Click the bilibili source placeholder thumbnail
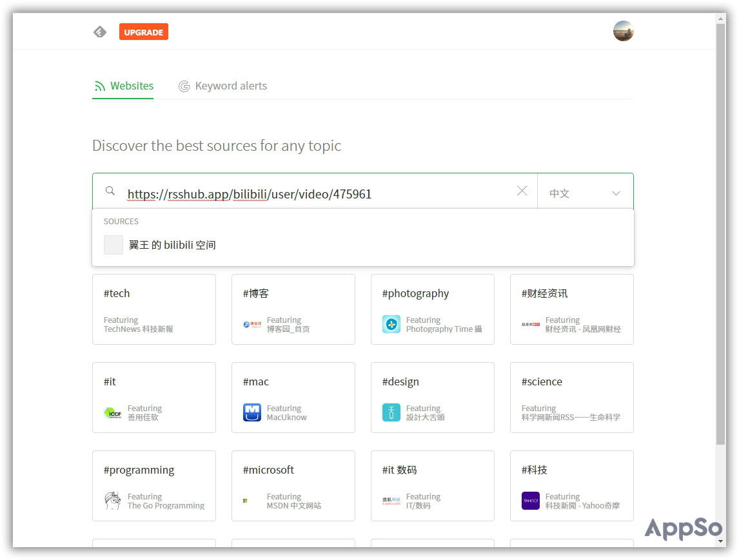The image size is (739, 560). (x=113, y=245)
